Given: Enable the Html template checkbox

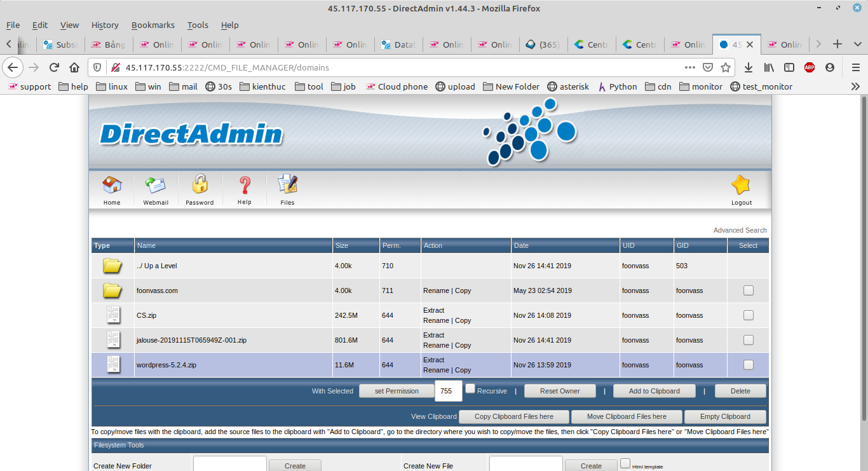Looking at the screenshot, I should coord(625,463).
